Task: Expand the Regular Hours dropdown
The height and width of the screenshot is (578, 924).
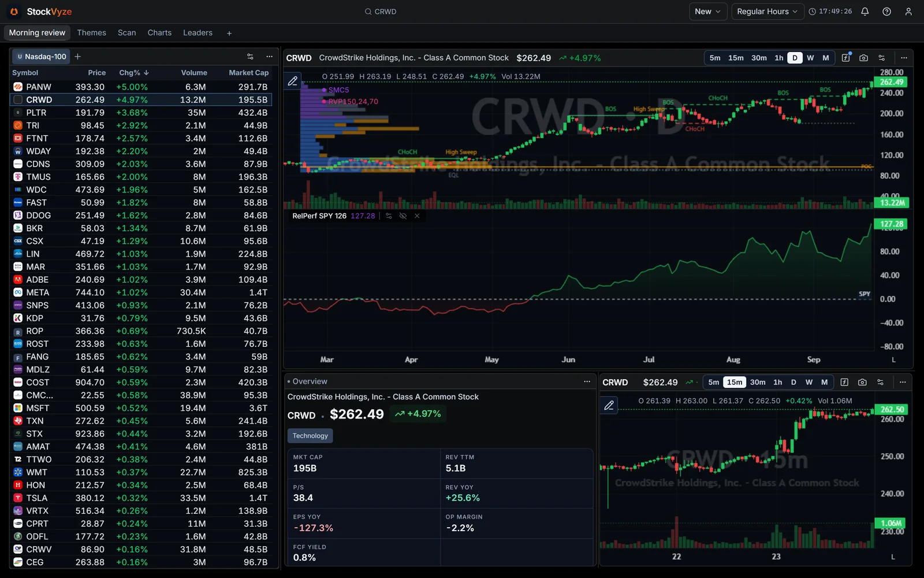Action: 767,12
